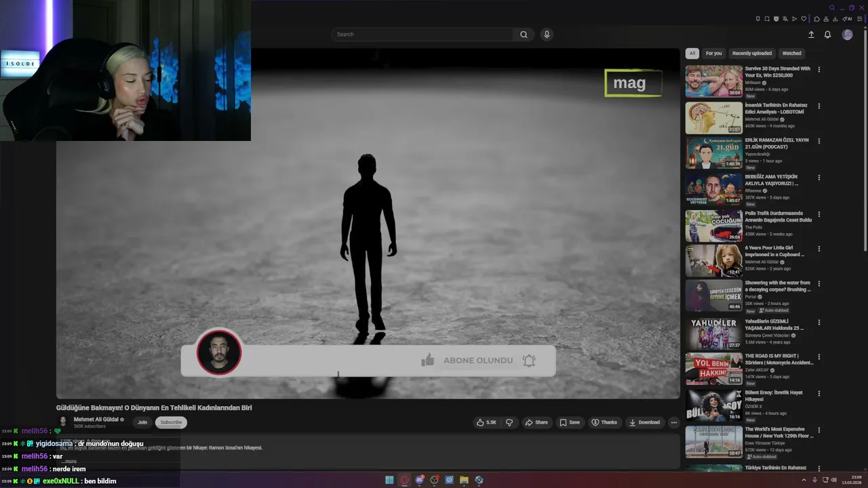Open the Discord taskbar icon
This screenshot has width=868, height=488.
tap(419, 480)
